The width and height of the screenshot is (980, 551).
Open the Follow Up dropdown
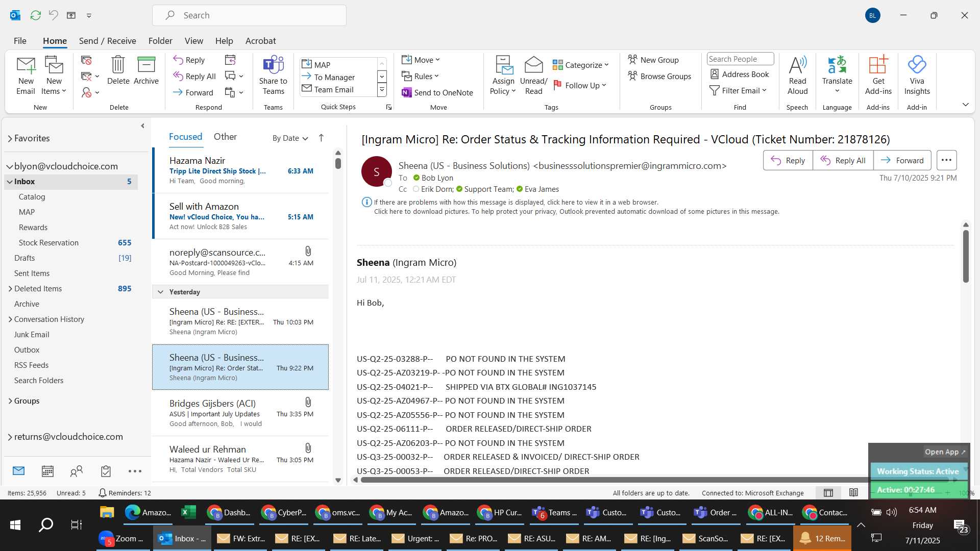(x=581, y=85)
